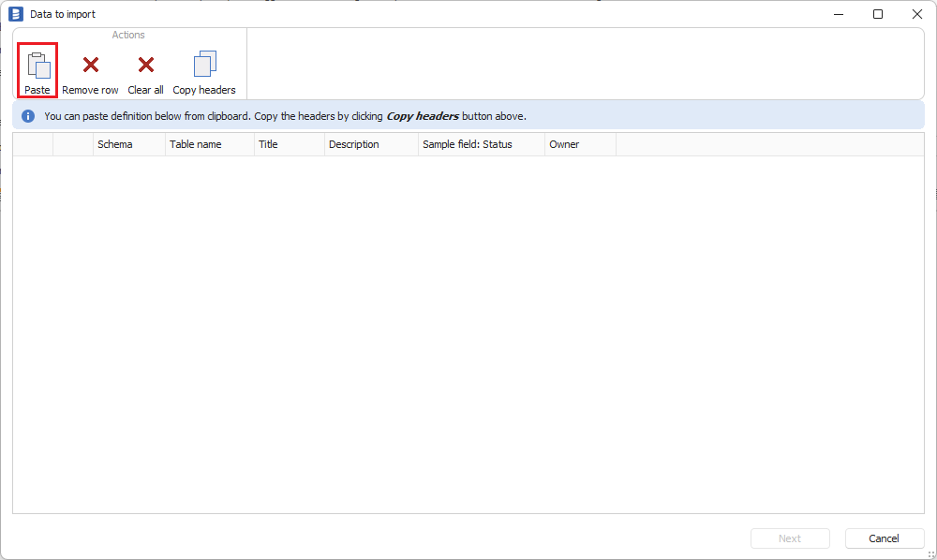Close the Data to import dialog
This screenshot has height=560, width=937.
(917, 14)
